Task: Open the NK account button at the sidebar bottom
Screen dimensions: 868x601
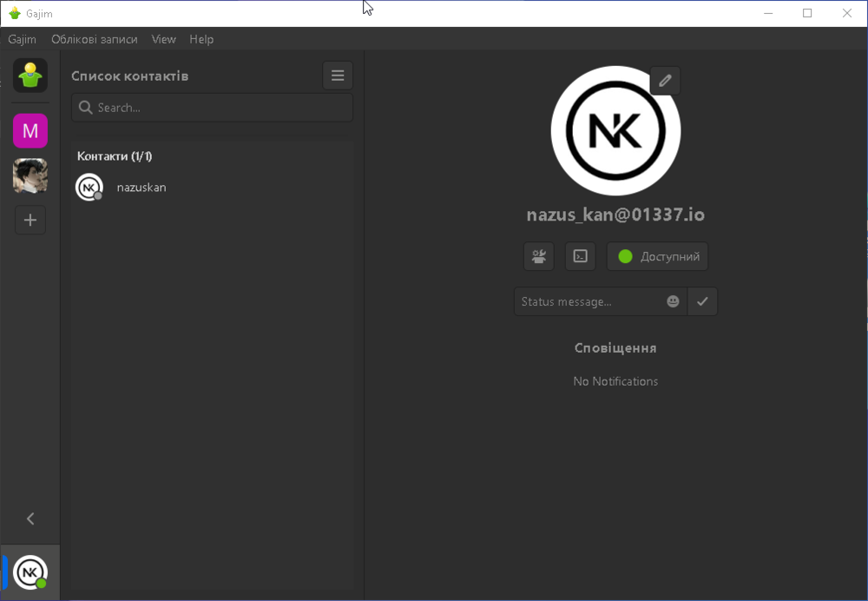Action: 30,572
